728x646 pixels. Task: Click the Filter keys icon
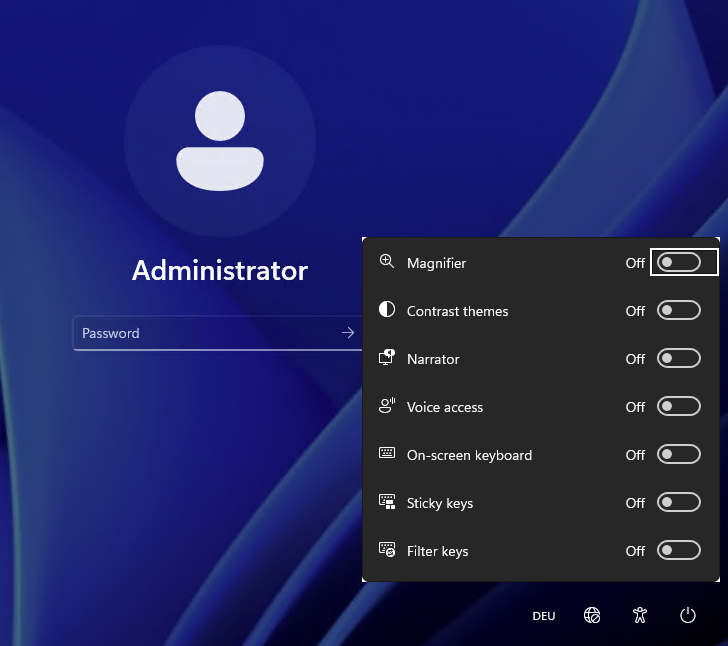(386, 549)
